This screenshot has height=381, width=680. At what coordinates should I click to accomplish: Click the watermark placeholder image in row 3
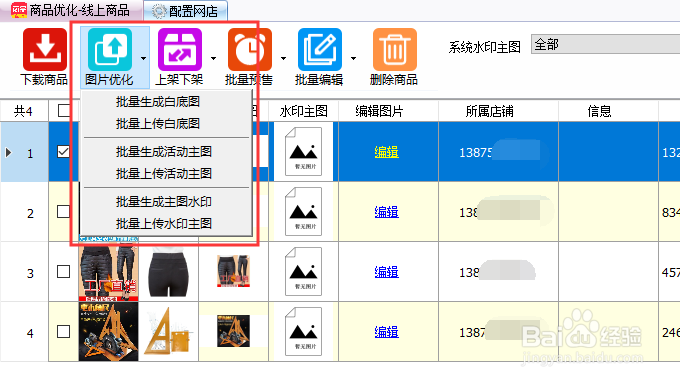click(x=303, y=271)
